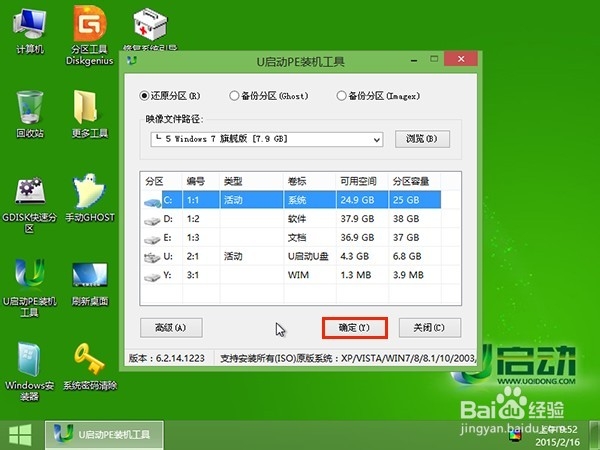Image resolution: width=600 pixels, height=450 pixels.
Task: Sort by 可用空间 column header
Action: coord(359,181)
